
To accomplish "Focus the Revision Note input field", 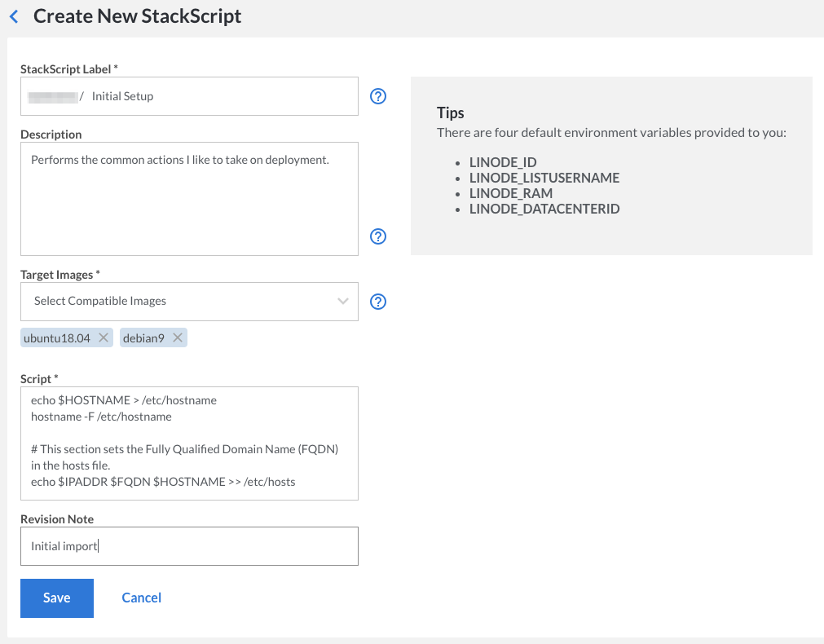I will click(x=189, y=546).
